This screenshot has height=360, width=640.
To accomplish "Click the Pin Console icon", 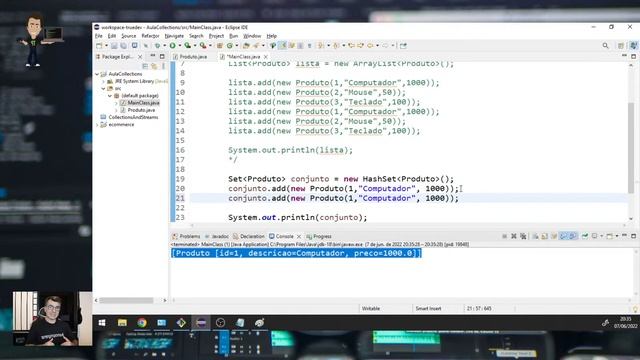I will 585,236.
